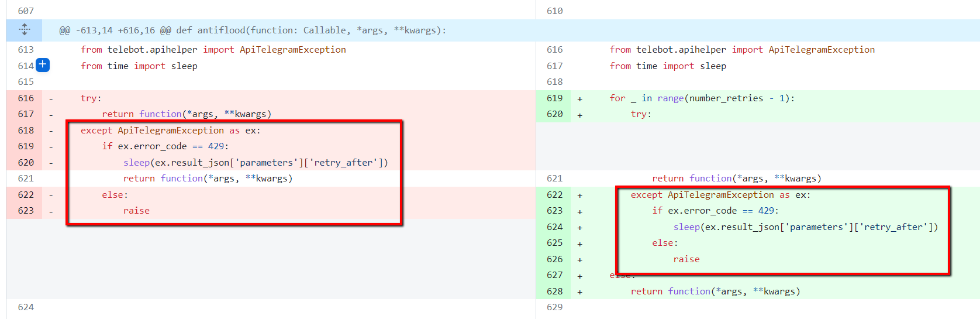Click right line number 627
Image resolution: width=980 pixels, height=319 pixels.
554,275
